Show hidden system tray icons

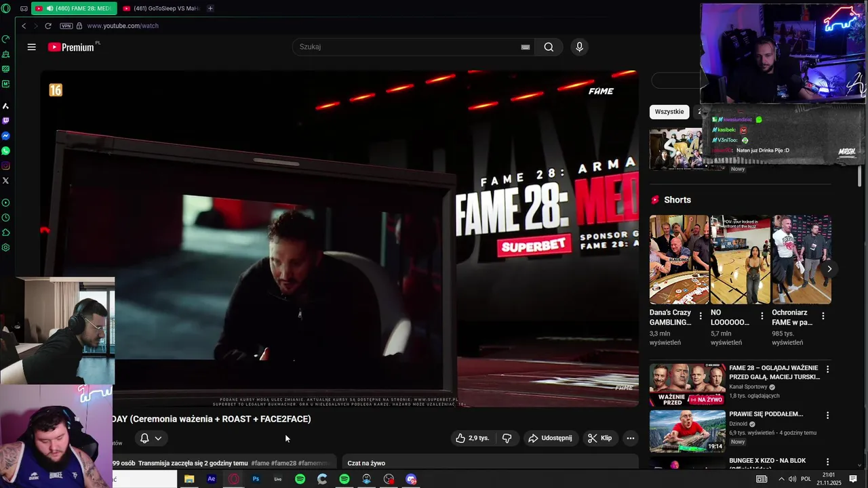(781, 479)
